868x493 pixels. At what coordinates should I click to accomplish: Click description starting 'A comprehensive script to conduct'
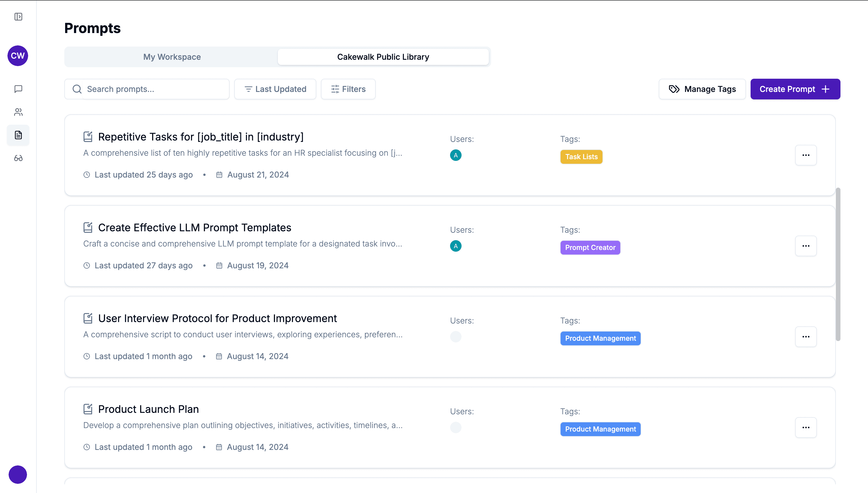(x=243, y=334)
